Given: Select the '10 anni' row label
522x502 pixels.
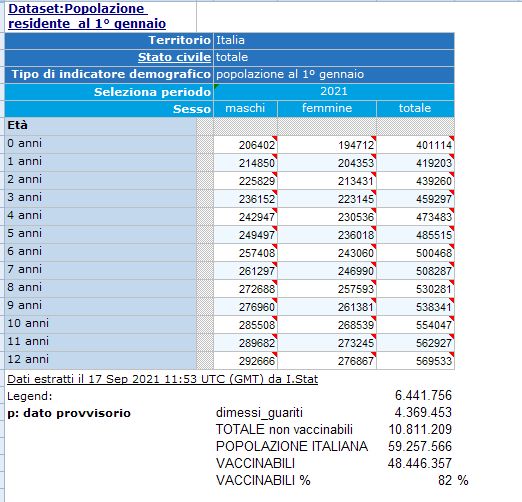Looking at the screenshot, I should click(x=100, y=324).
